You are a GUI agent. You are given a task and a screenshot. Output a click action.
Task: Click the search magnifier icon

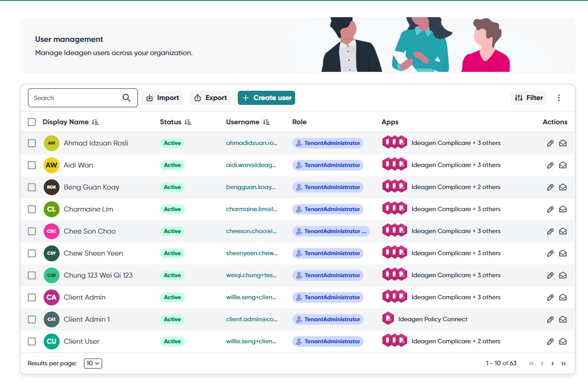pyautogui.click(x=127, y=98)
